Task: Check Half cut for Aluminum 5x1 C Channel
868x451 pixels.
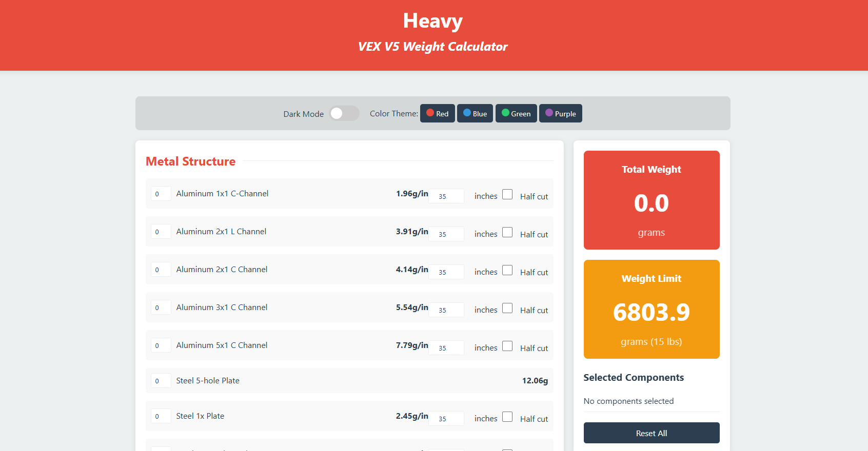Action: 507,346
